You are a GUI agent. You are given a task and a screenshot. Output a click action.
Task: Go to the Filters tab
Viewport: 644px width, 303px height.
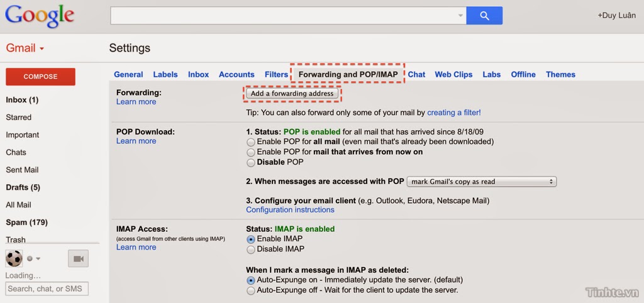[277, 74]
